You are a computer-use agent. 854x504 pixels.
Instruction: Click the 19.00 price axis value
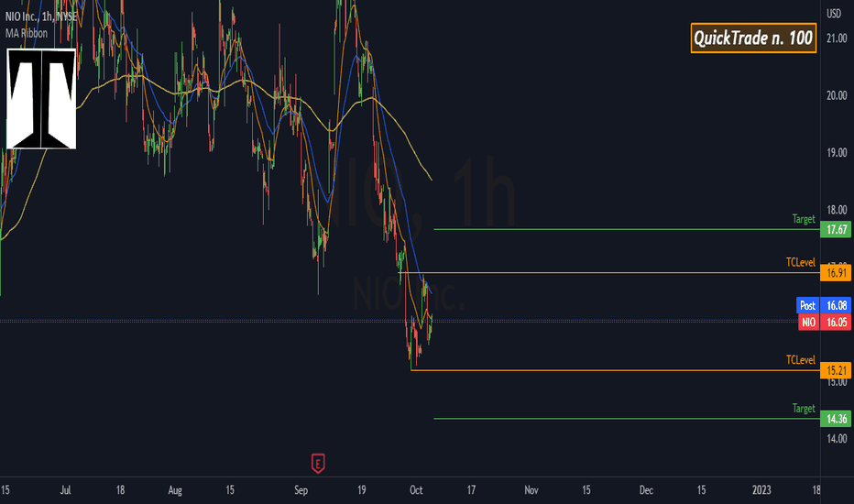[837, 152]
